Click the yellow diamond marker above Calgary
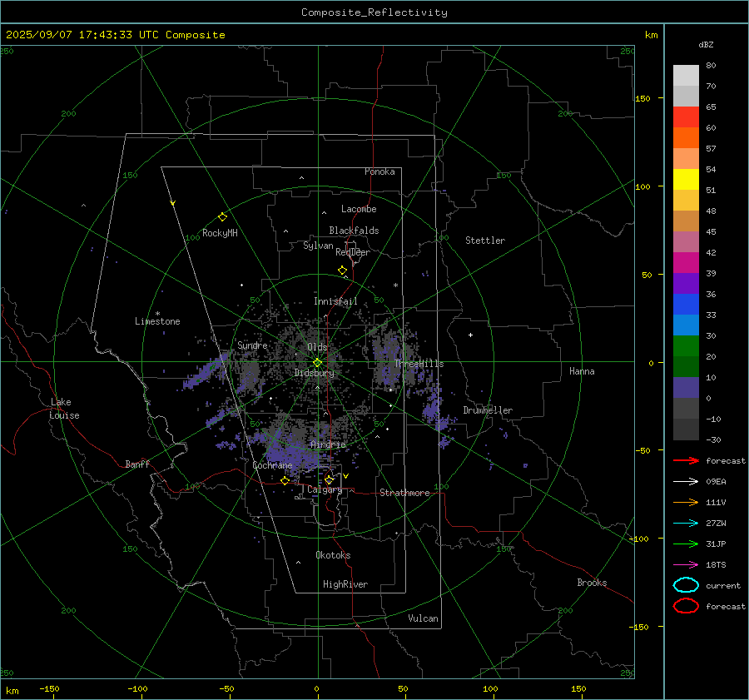This screenshot has height=700, width=749. click(329, 479)
